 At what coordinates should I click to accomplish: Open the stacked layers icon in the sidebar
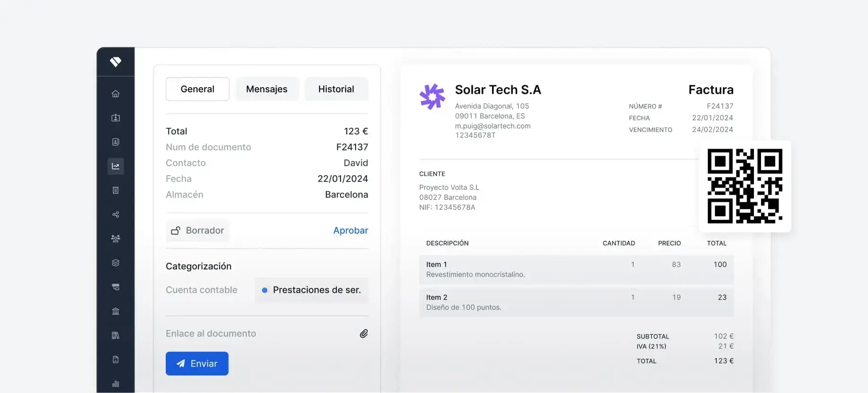(116, 263)
